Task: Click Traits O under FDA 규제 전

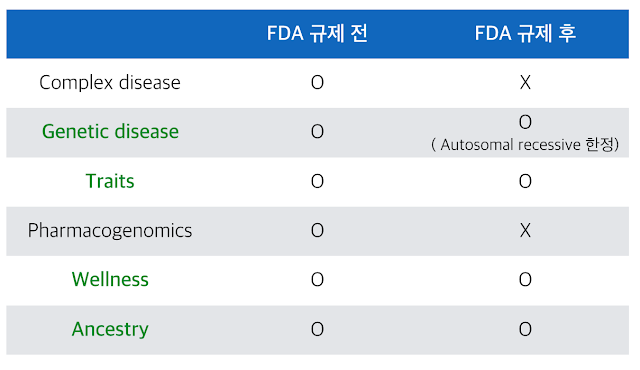Action: (317, 182)
